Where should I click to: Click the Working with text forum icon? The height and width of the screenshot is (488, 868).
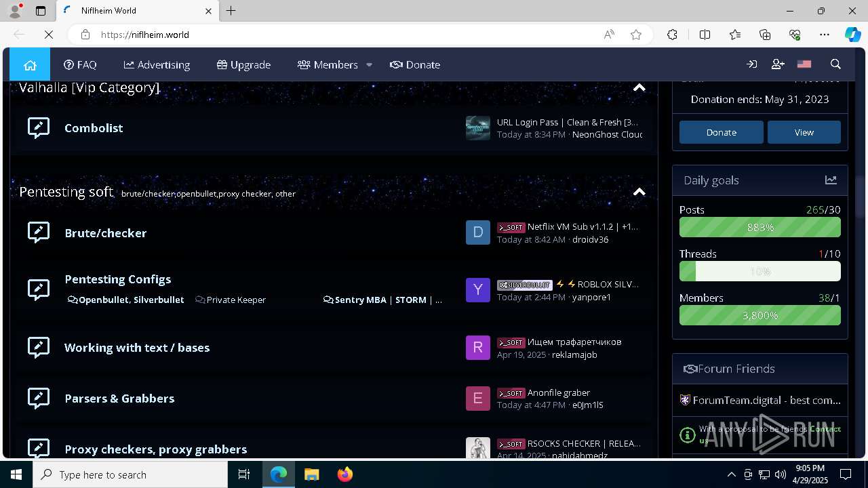39,347
